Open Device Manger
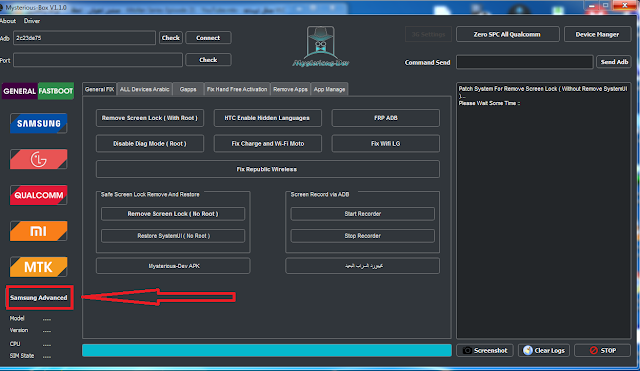Image resolution: width=640 pixels, height=371 pixels. pyautogui.click(x=597, y=34)
